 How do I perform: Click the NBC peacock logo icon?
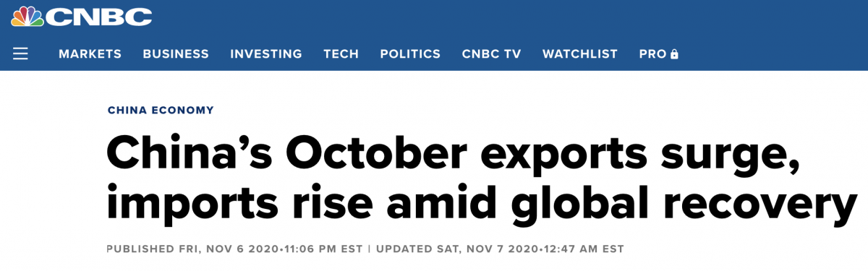click(26, 16)
